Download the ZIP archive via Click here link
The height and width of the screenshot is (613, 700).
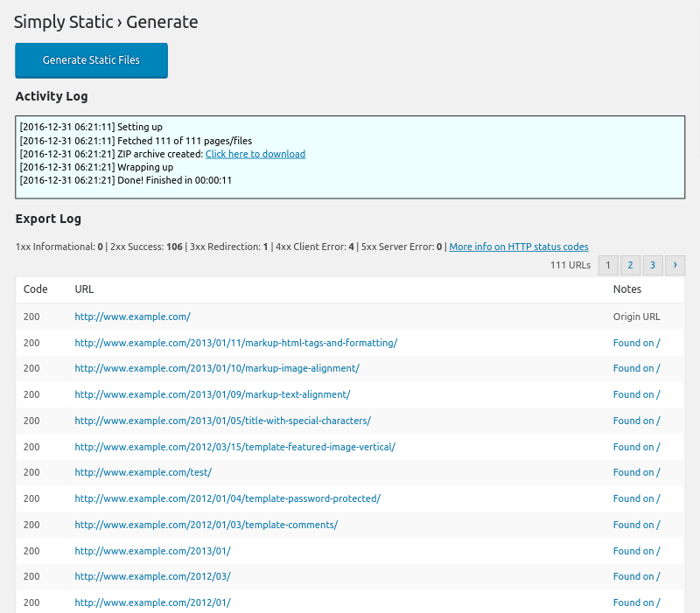click(255, 154)
